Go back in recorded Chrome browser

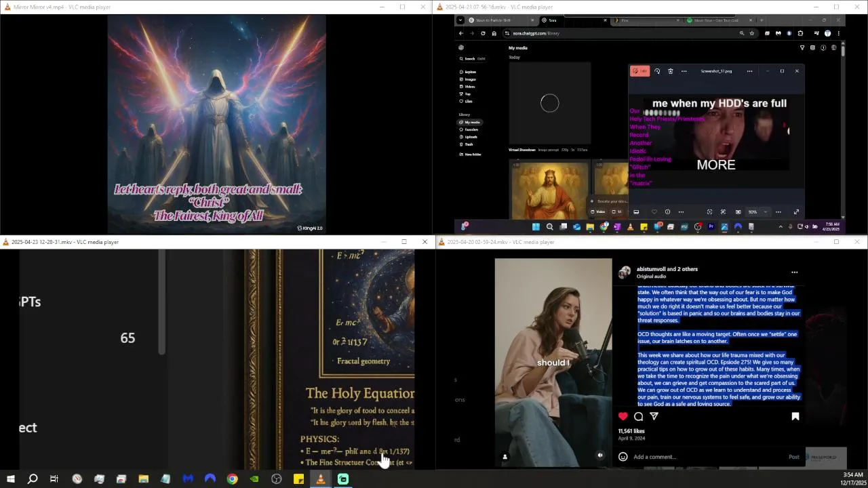coord(461,33)
